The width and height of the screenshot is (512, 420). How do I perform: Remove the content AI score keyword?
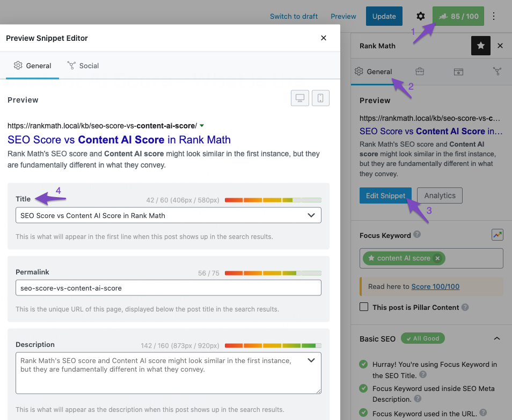point(437,258)
